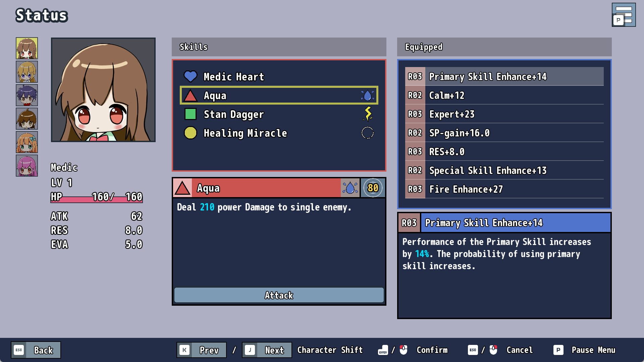Switch to the next character with Next
The image size is (644, 362).
(x=274, y=350)
